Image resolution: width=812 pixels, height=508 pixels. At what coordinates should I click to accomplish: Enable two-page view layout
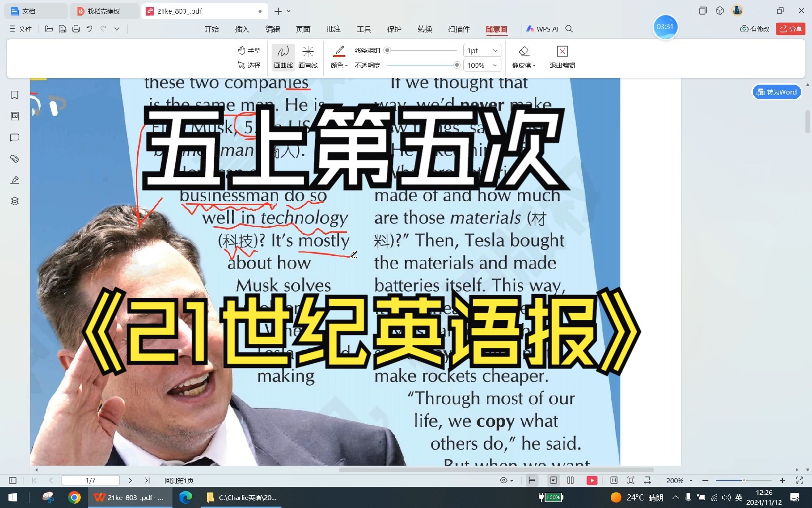pos(570,480)
